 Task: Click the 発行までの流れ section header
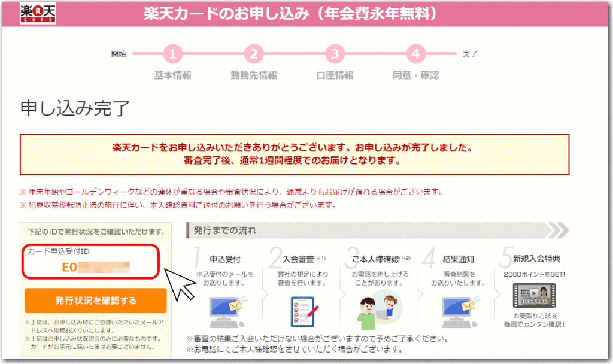pyautogui.click(x=377, y=230)
